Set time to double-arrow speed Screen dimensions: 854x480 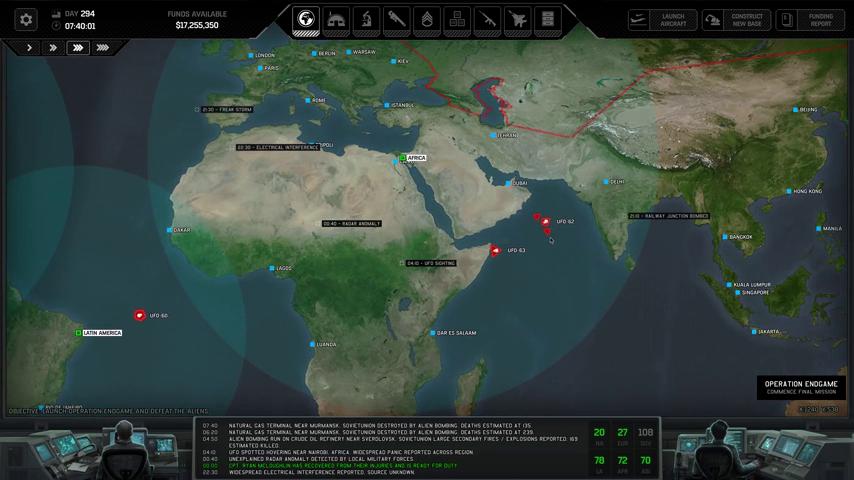(x=53, y=47)
